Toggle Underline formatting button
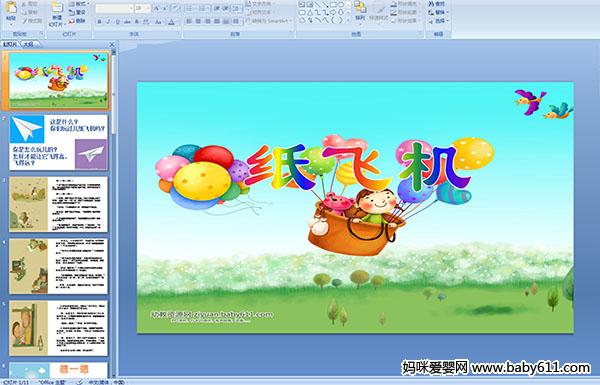The height and width of the screenshot is (385, 600). (117, 22)
